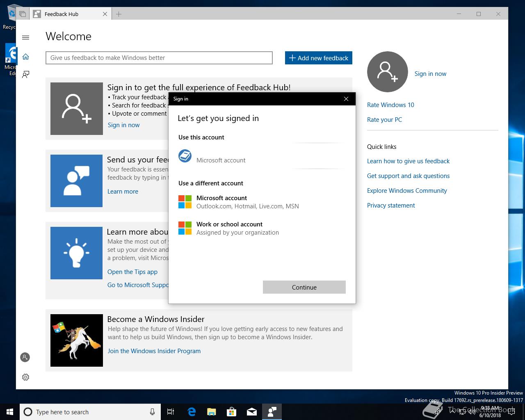Focus the feedback search field
Image resolution: width=525 pixels, height=420 pixels.
pyautogui.click(x=159, y=58)
